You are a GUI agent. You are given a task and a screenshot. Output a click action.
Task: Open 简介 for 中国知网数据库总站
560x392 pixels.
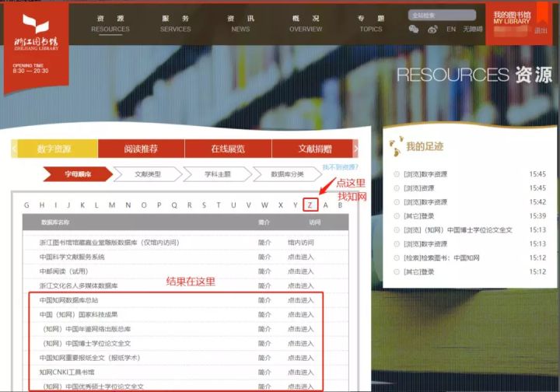coord(264,300)
